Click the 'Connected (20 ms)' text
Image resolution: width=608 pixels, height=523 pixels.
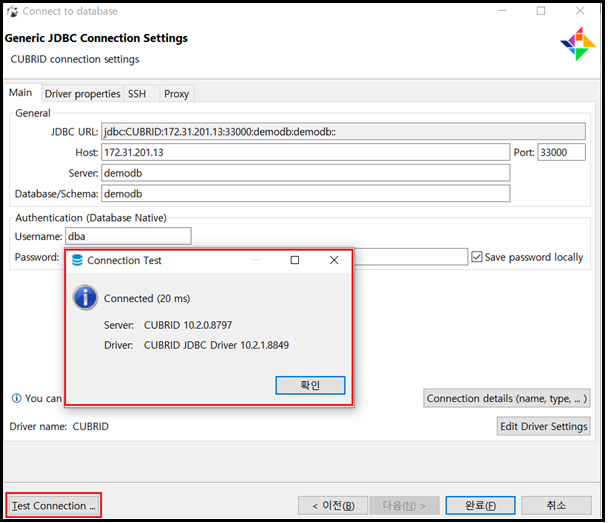(x=147, y=298)
